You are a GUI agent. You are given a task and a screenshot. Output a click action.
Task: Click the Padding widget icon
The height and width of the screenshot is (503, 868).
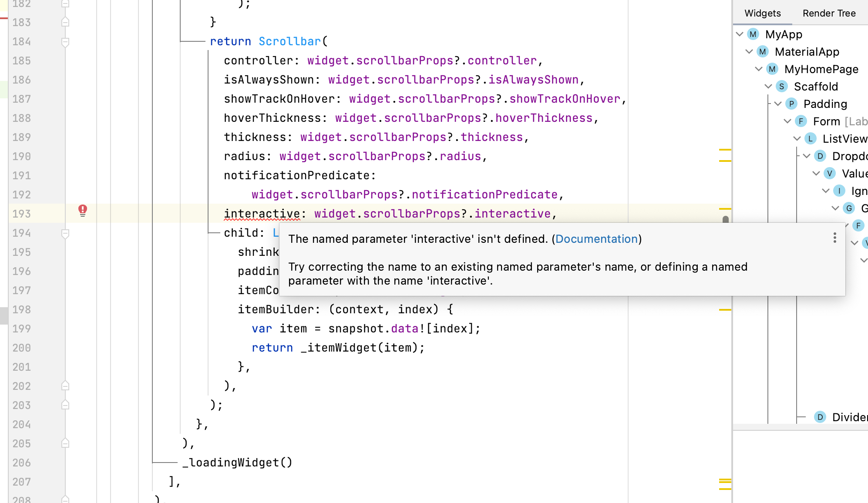pos(791,104)
